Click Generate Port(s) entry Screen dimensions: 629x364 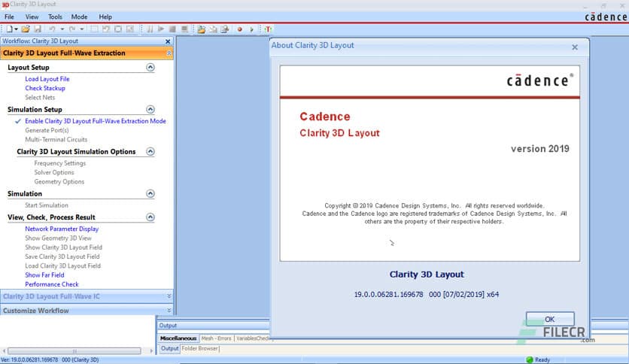47,130
